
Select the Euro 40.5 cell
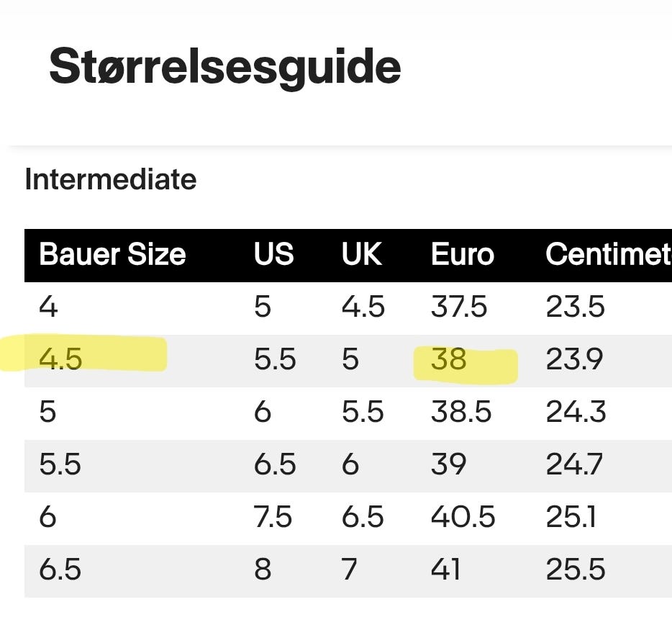(463, 517)
